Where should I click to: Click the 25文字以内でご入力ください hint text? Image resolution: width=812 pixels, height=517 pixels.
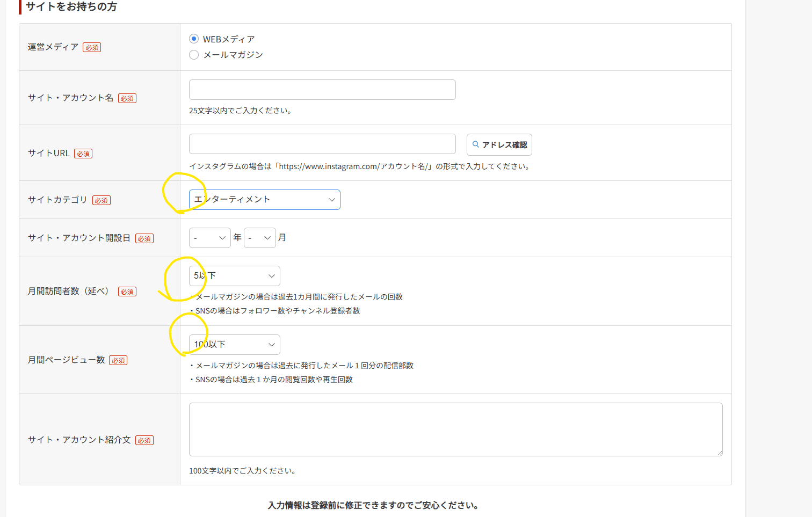tap(241, 111)
